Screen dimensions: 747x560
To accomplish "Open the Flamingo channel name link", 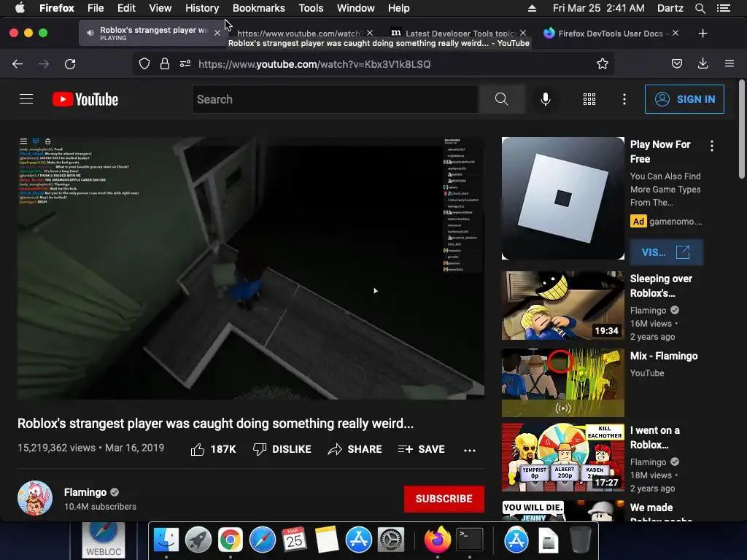I will tap(85, 492).
